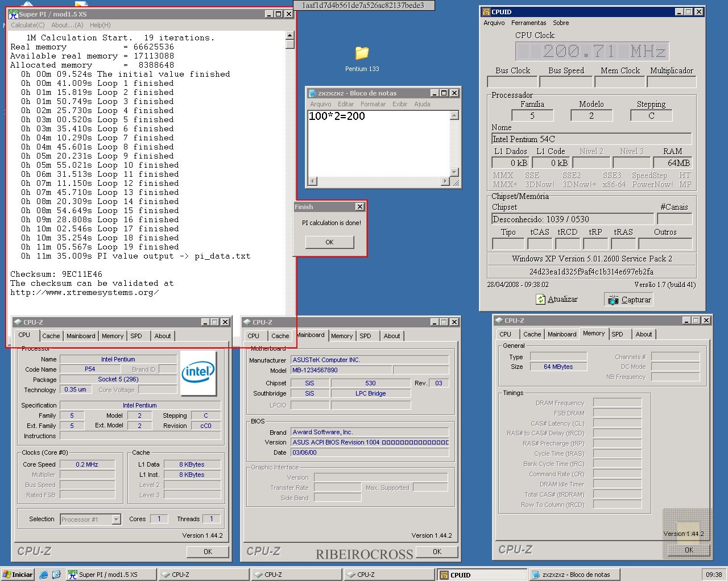Open Editar menu in Notepad
The image size is (728, 582).
[346, 104]
